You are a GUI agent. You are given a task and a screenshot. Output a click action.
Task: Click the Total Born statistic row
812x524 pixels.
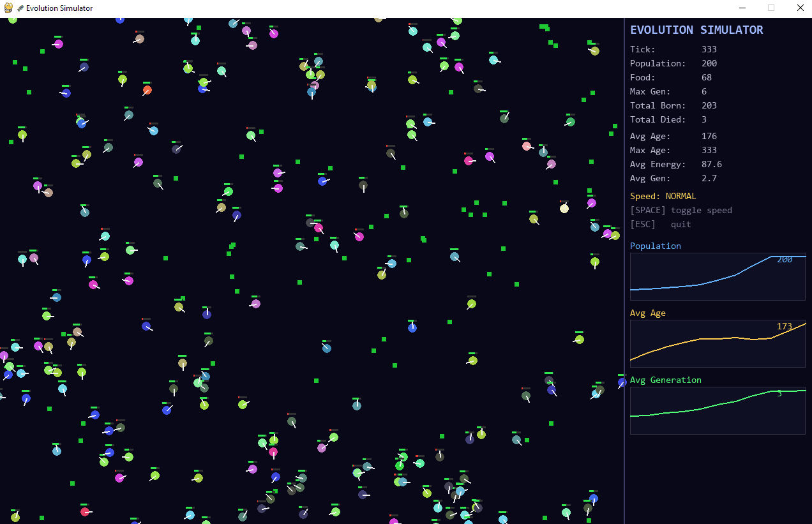point(673,105)
